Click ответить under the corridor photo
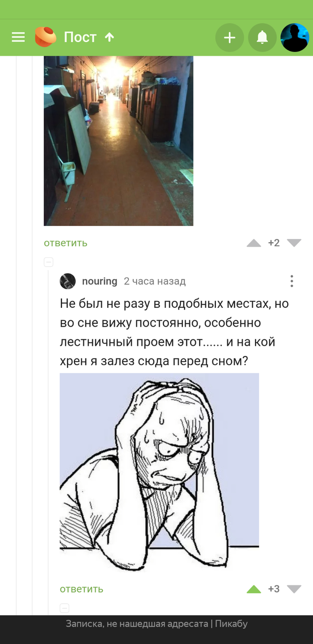The height and width of the screenshot is (644, 313). point(66,243)
